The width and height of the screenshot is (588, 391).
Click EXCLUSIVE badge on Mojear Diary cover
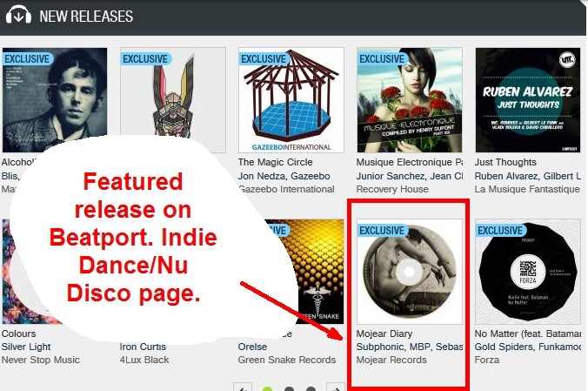coord(382,231)
